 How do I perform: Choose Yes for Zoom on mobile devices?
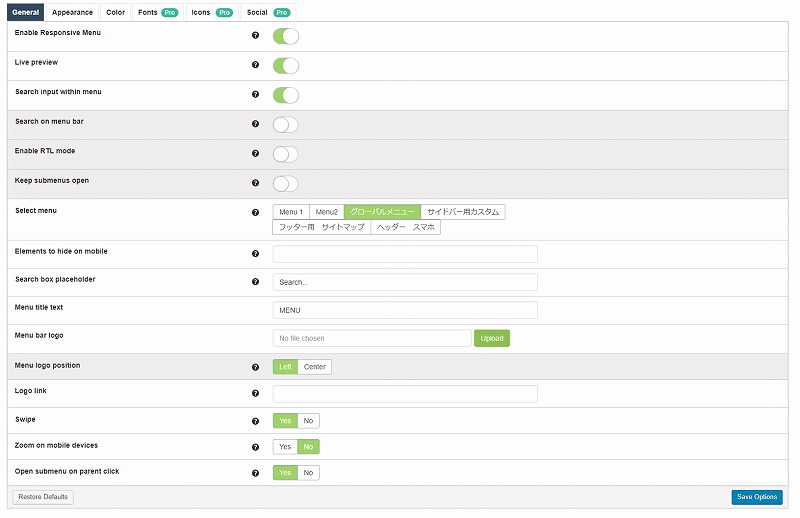[x=285, y=447]
